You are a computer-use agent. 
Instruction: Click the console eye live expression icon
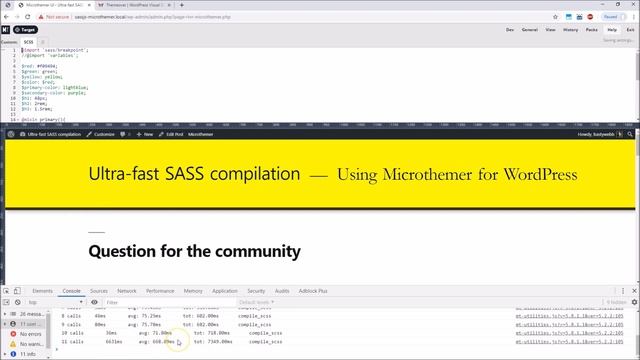pyautogui.click(x=94, y=302)
